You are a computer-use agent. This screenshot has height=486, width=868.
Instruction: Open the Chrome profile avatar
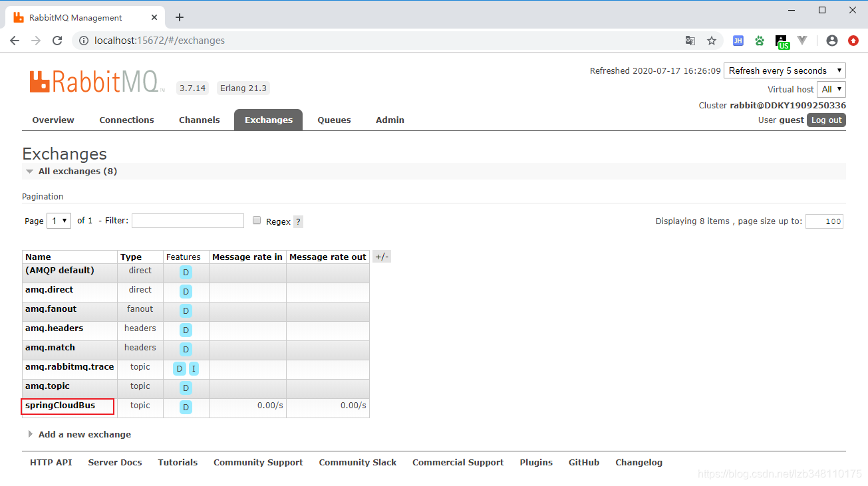(x=831, y=41)
